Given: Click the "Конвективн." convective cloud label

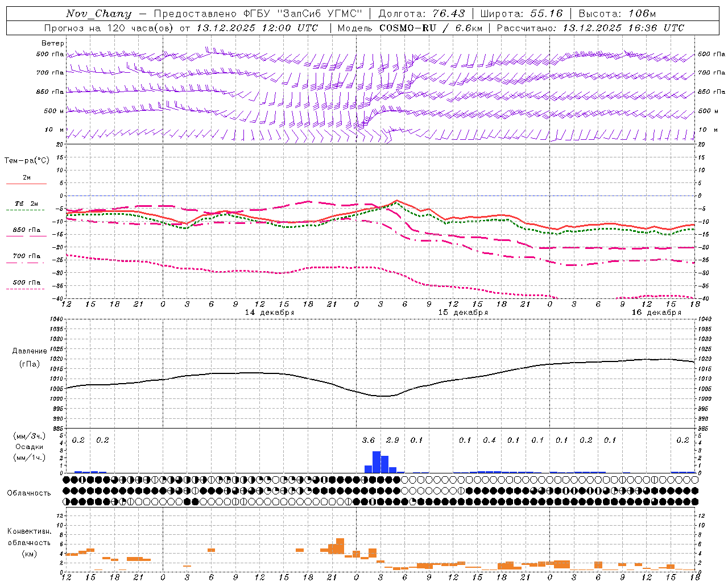Looking at the screenshot, I should click(29, 531).
